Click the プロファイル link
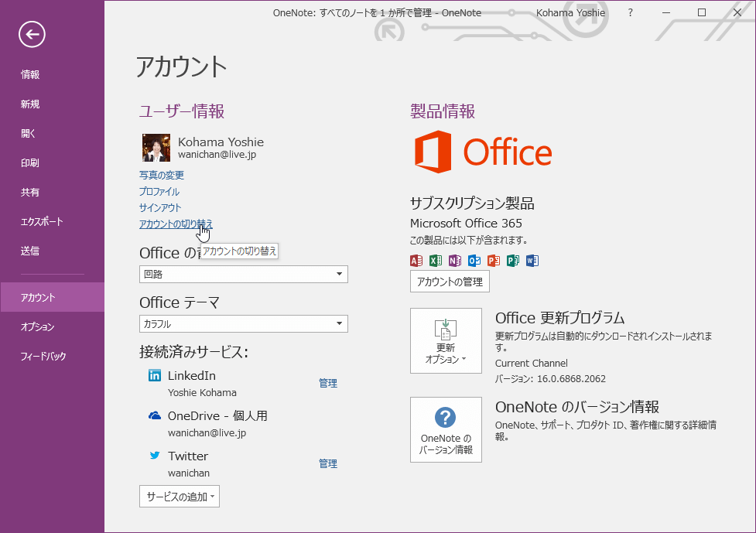The image size is (756, 533). [159, 191]
